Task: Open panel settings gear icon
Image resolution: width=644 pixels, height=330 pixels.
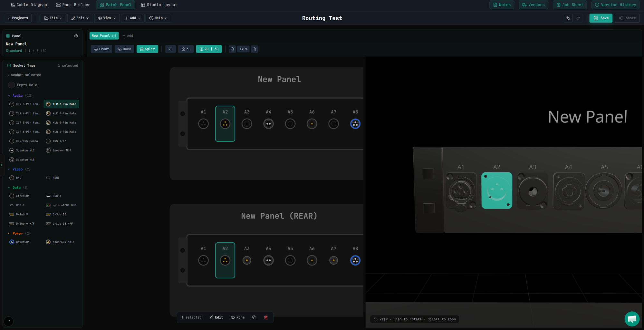Action: point(76,36)
